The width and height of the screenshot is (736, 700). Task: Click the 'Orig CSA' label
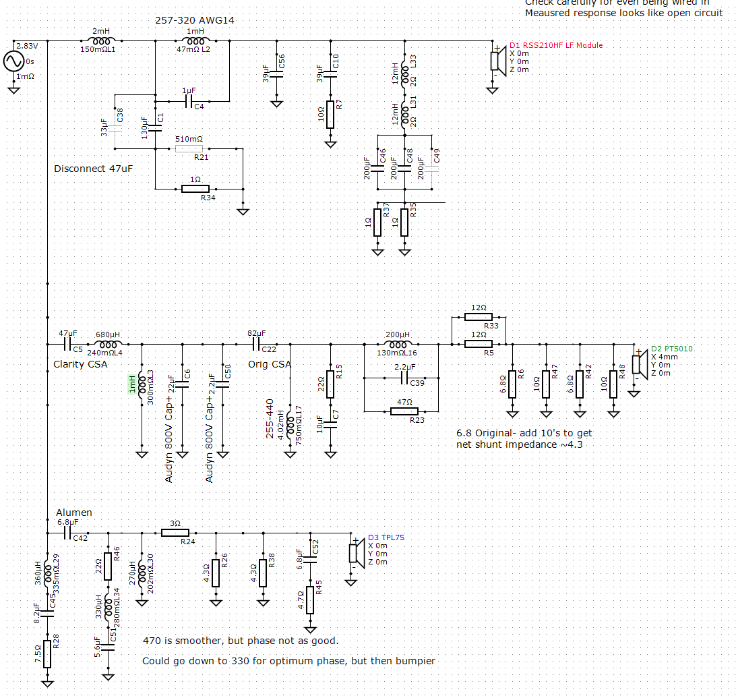(x=270, y=364)
